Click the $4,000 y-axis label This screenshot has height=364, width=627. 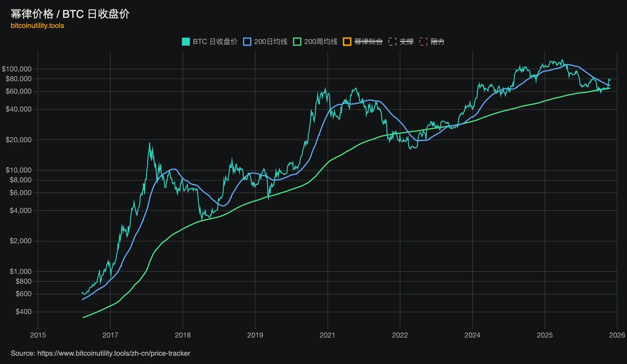tap(21, 211)
